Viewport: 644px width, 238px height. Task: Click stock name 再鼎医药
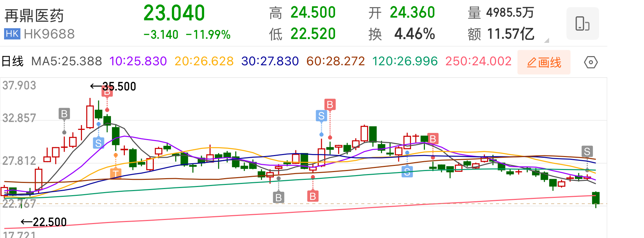click(34, 16)
